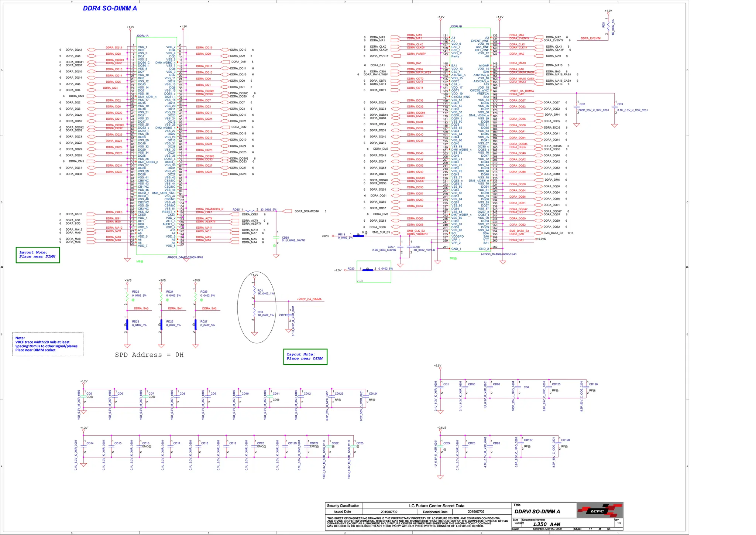Viewport: 756px width, 535px height.
Task: Select the JDDRL1B connector designator
Action: 456,27
